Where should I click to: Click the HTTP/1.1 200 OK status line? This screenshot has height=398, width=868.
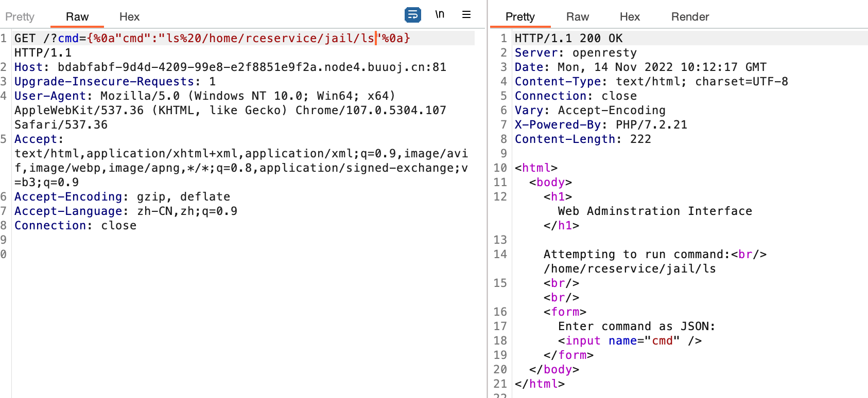pyautogui.click(x=568, y=38)
